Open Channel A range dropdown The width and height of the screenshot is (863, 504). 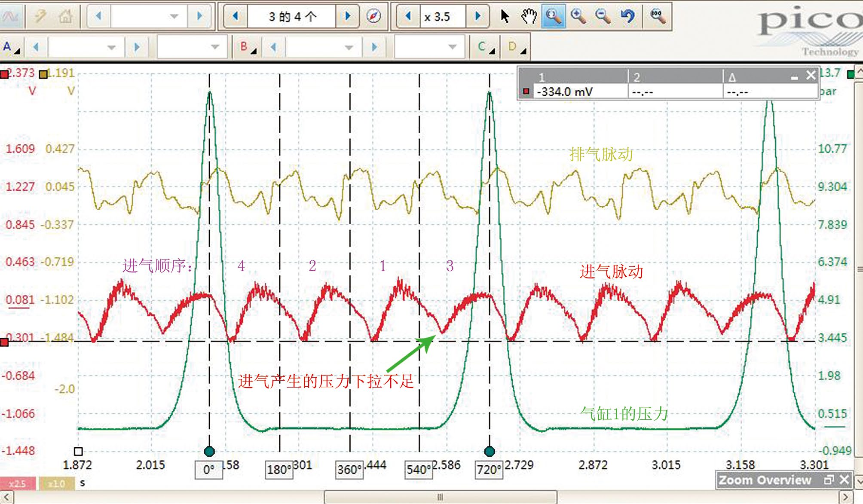click(112, 47)
